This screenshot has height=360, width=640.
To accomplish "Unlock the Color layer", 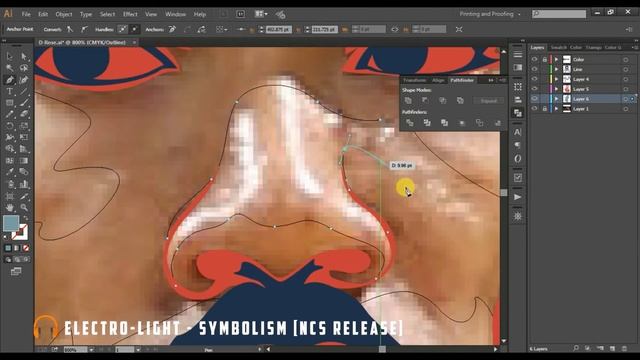I will pos(544,59).
